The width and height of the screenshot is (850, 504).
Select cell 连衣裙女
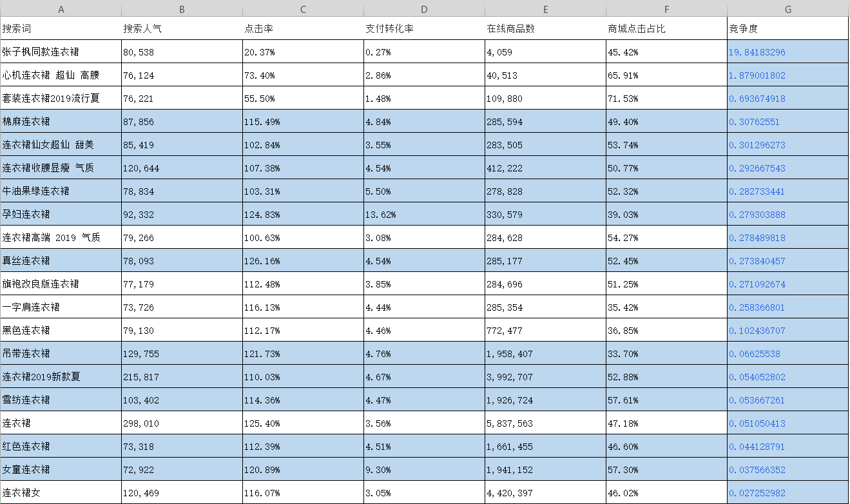point(61,492)
